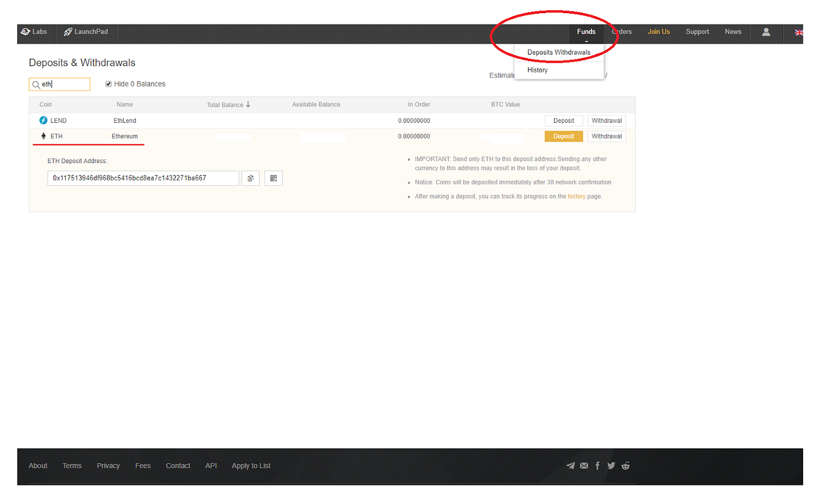The image size is (839, 504).
Task: Click the LEND coin icon
Action: click(43, 120)
